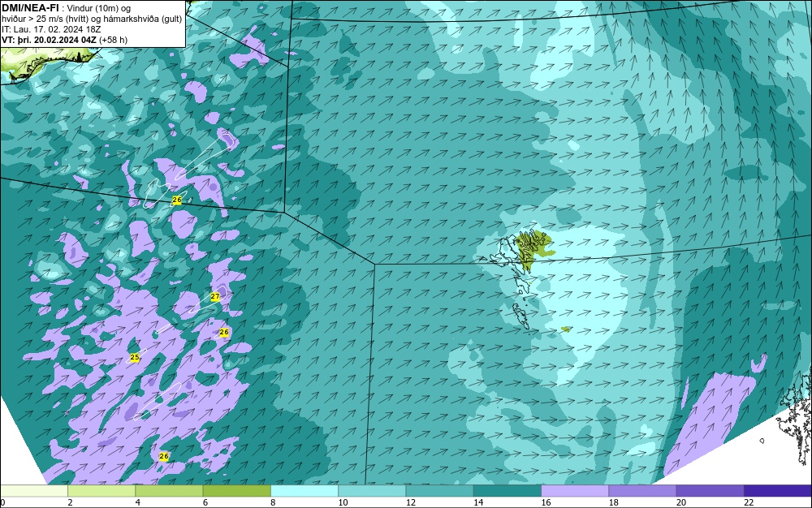812x508 pixels.
Task: Select the deep purple 20–22 legend swatch
Action: coord(710,491)
